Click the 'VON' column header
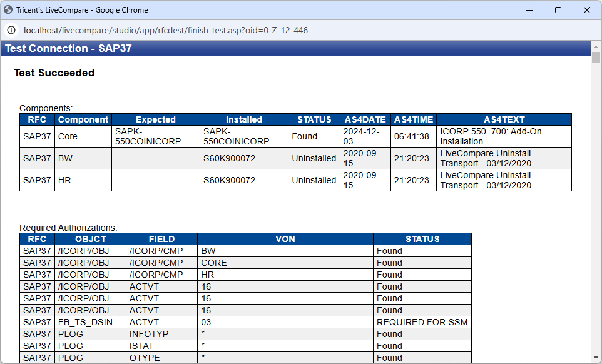The width and height of the screenshot is (602, 364). [x=285, y=239]
